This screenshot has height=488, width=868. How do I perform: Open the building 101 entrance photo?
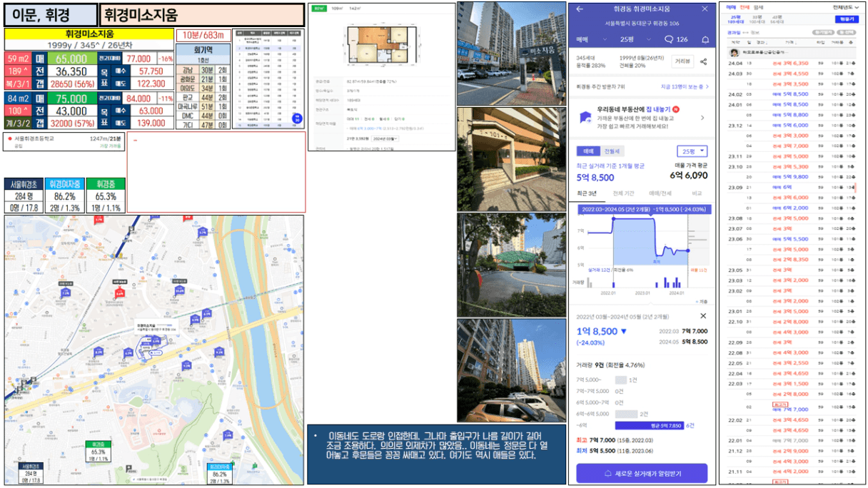click(510, 159)
